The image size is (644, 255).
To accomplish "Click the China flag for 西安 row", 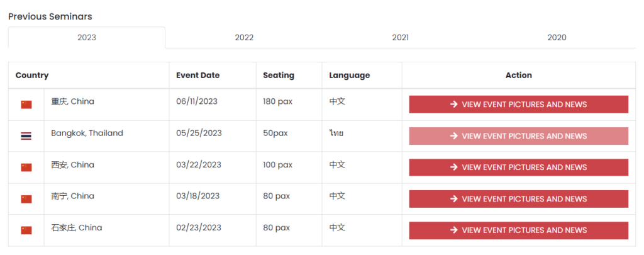I will (26, 167).
